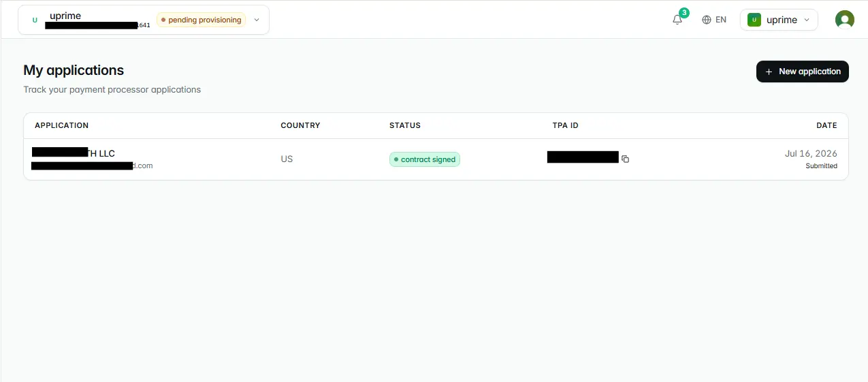Open the TH LLC application row

point(436,159)
